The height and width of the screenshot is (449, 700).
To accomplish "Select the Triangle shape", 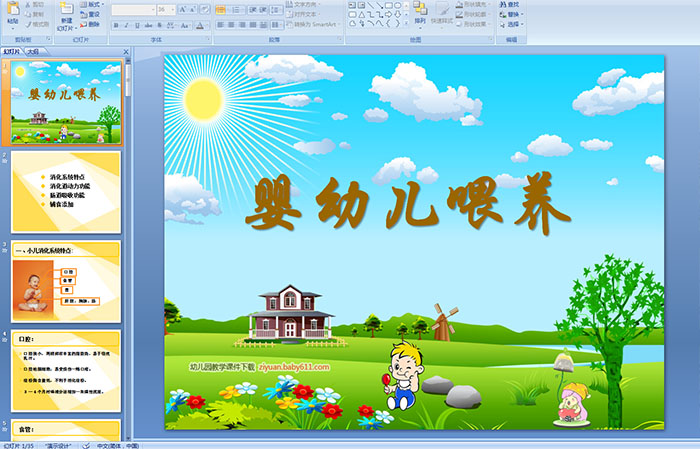I will point(362,14).
